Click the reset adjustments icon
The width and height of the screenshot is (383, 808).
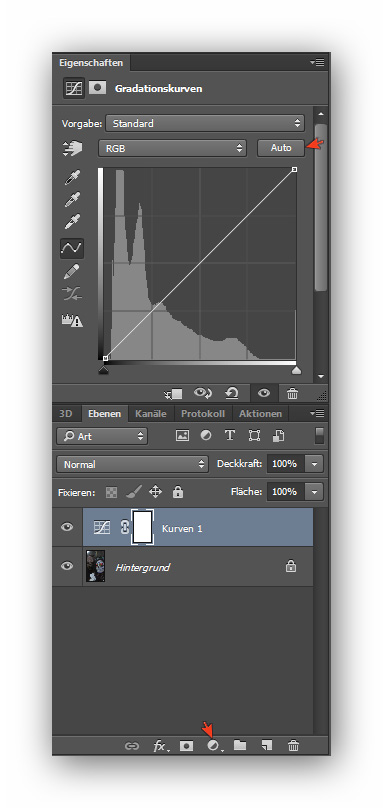[x=232, y=394]
